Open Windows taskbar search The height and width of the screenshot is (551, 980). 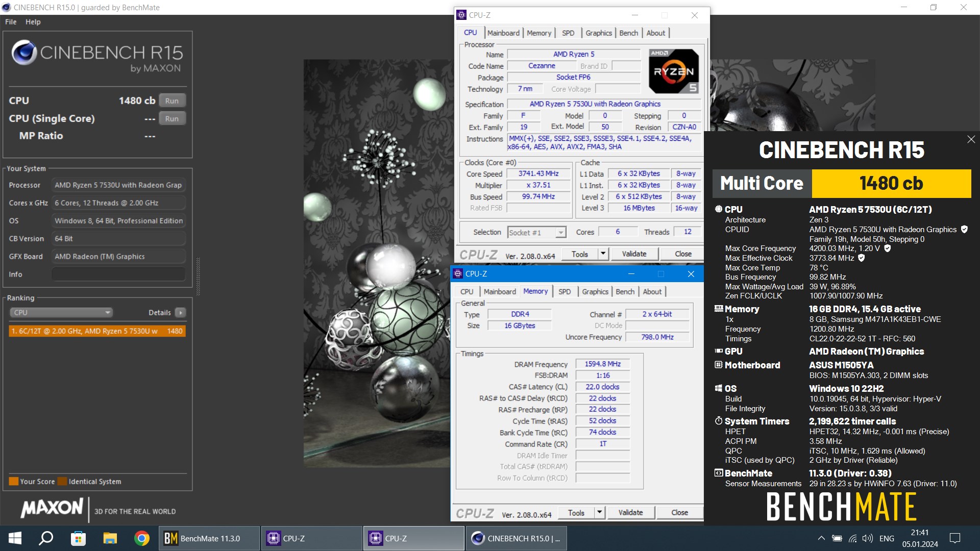coord(46,538)
